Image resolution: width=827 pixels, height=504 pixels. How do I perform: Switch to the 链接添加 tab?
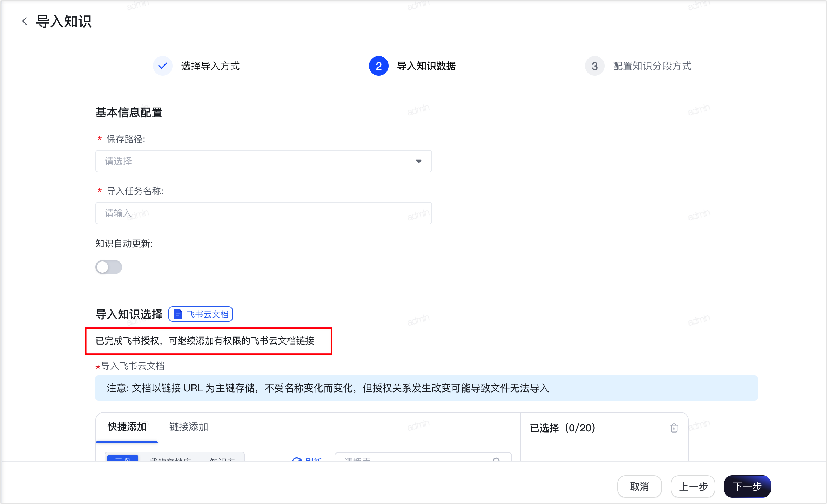[189, 427]
